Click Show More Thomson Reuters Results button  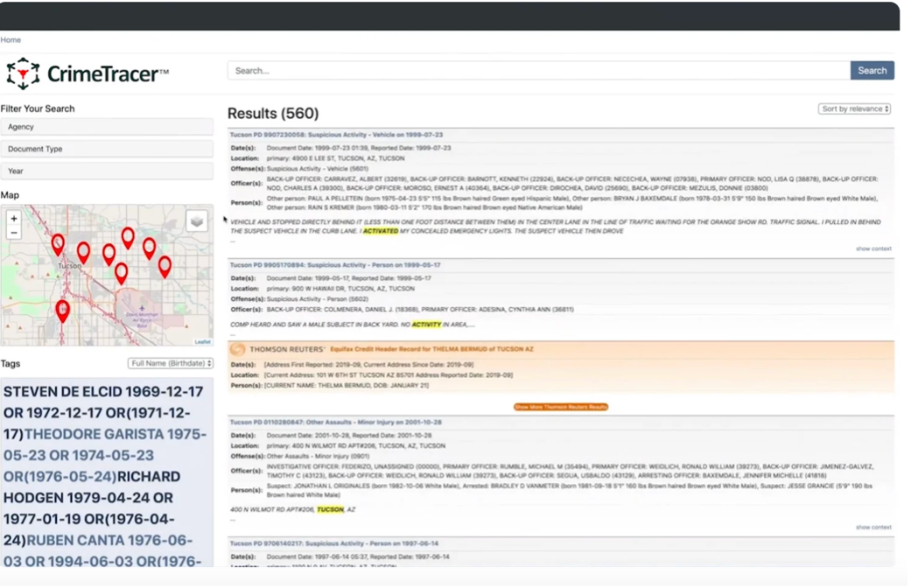pos(561,407)
